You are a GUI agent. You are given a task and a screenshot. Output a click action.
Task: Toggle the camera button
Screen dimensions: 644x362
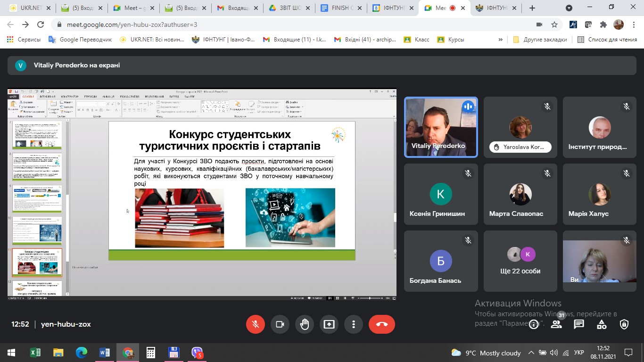(x=280, y=324)
